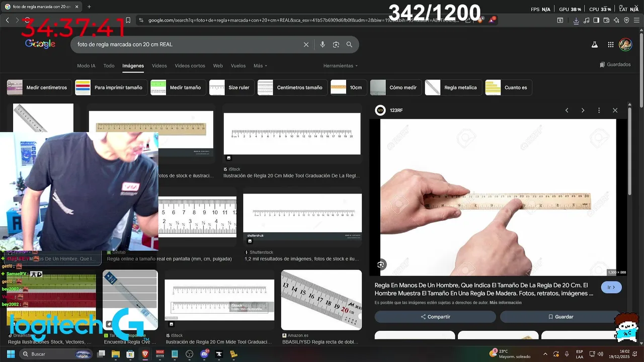644x362 pixels.
Task: Open iStock 20 cm ruler illustration thumbnail
Action: click(x=292, y=134)
